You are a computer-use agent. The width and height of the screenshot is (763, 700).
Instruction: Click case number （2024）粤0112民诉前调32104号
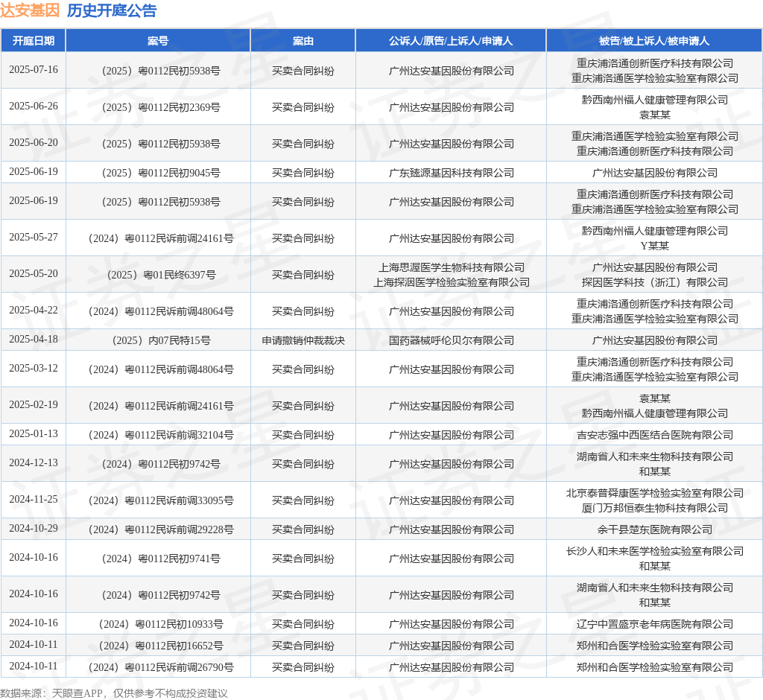(x=158, y=435)
